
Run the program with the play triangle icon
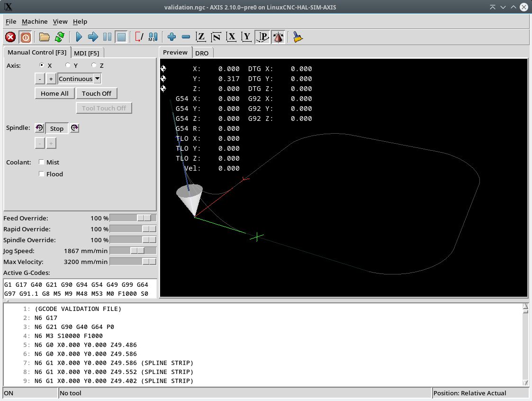79,37
